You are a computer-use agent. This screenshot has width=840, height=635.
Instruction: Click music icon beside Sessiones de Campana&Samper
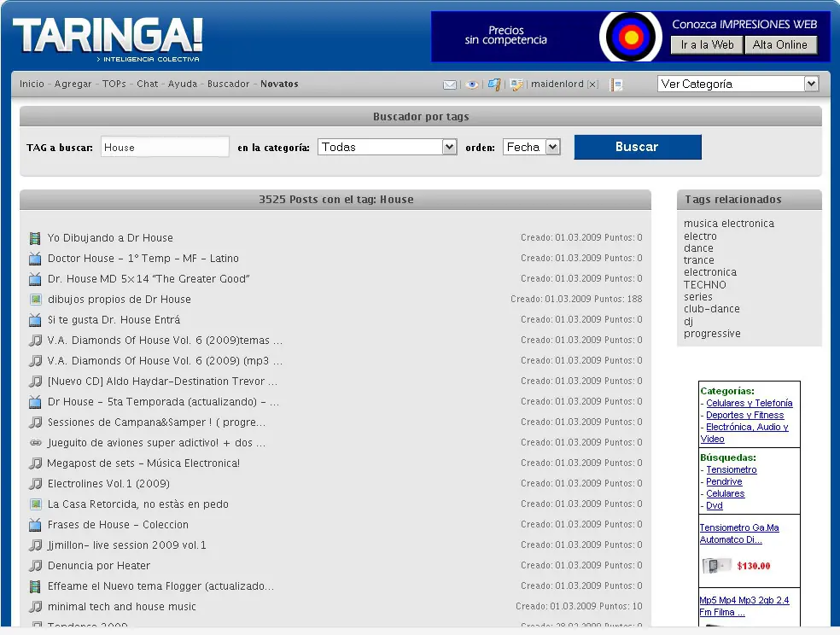coord(35,422)
